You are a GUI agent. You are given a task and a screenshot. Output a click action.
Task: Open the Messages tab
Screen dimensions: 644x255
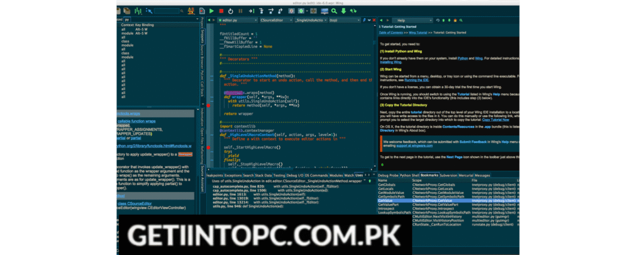[482, 175]
